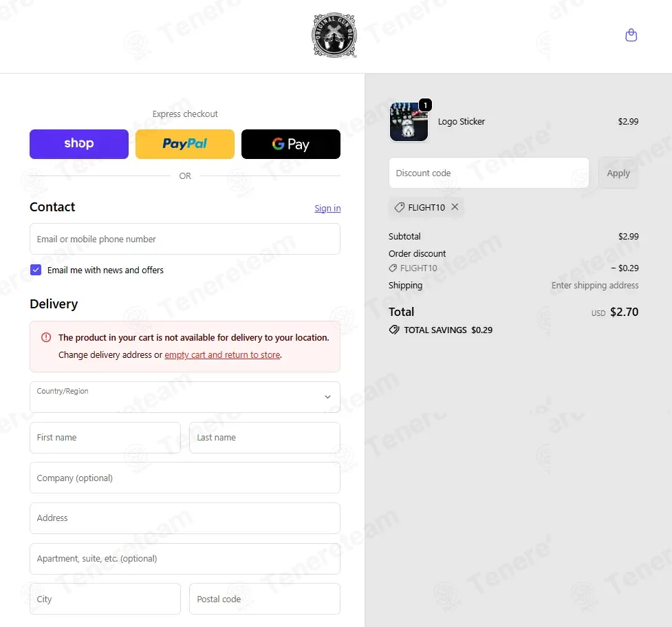Click the item quantity badge on sticker
Screen dimensions: 672x627
coord(425,105)
